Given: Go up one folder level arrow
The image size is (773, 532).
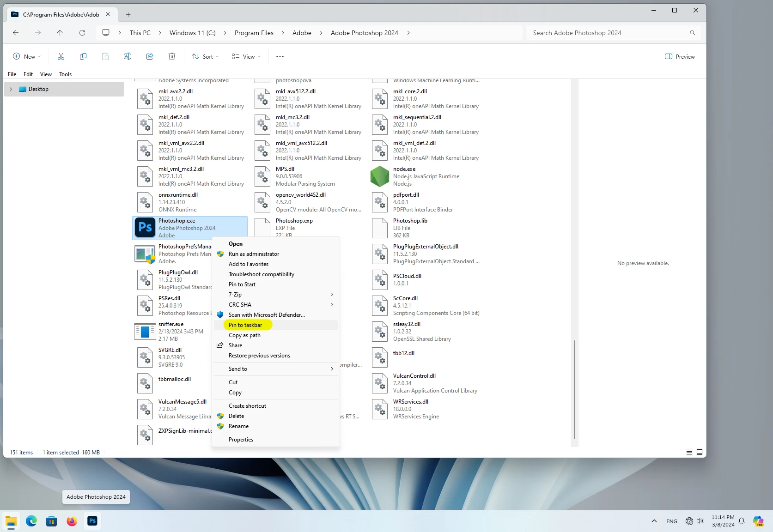Looking at the screenshot, I should [60, 33].
